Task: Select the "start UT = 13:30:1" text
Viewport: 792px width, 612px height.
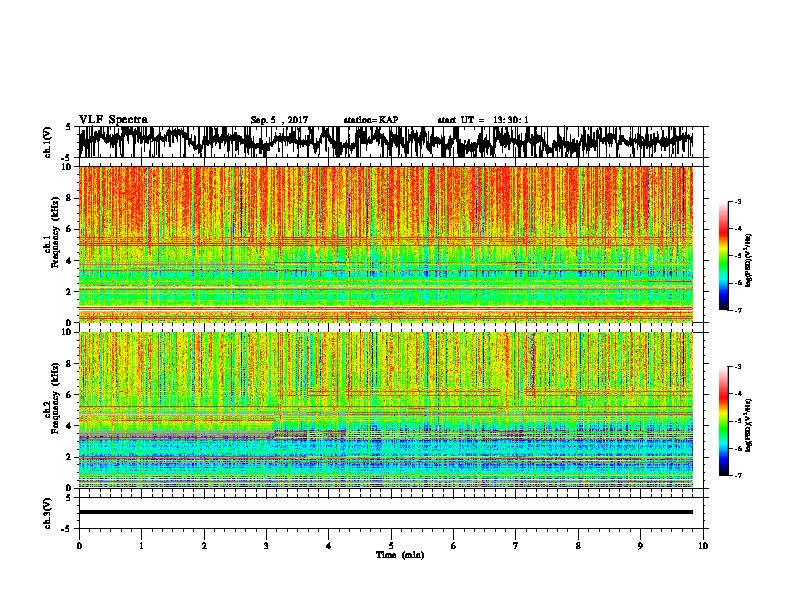Action: point(483,120)
